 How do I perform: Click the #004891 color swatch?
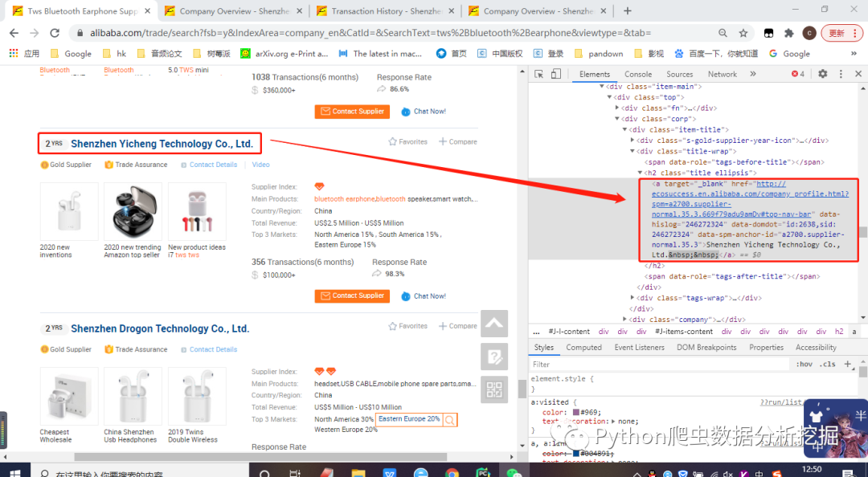click(x=575, y=454)
